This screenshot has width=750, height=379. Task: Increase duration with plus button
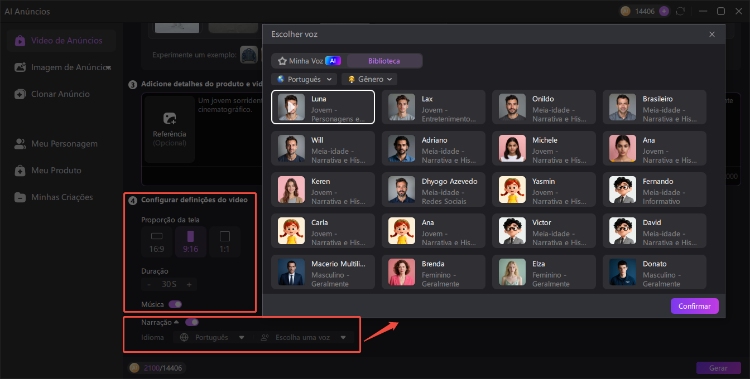point(189,284)
